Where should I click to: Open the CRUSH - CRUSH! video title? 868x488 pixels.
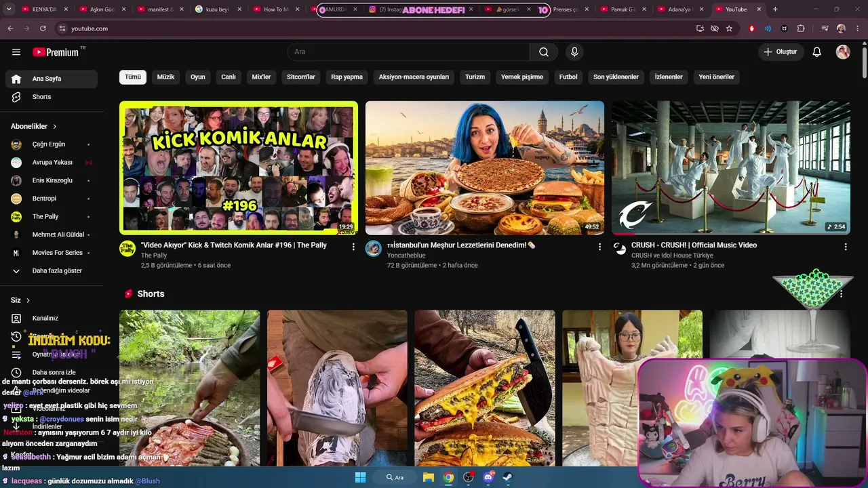coord(694,245)
